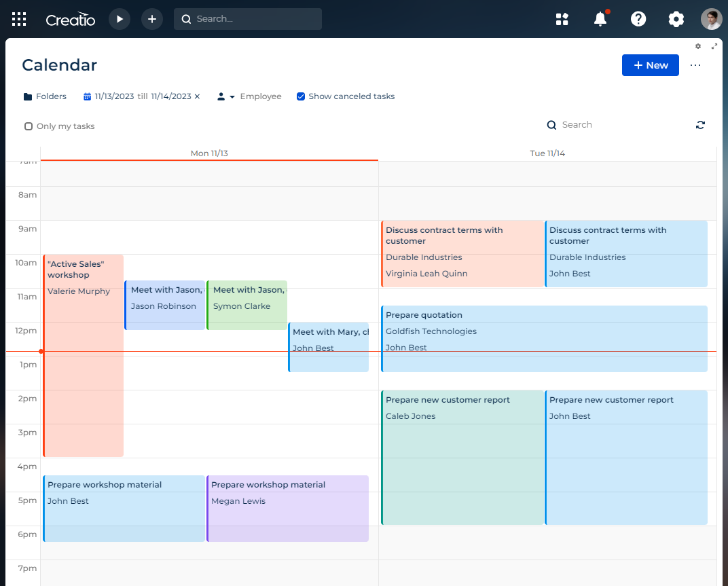Open the Folders panel
Viewport: 728px width, 586px height.
(45, 96)
